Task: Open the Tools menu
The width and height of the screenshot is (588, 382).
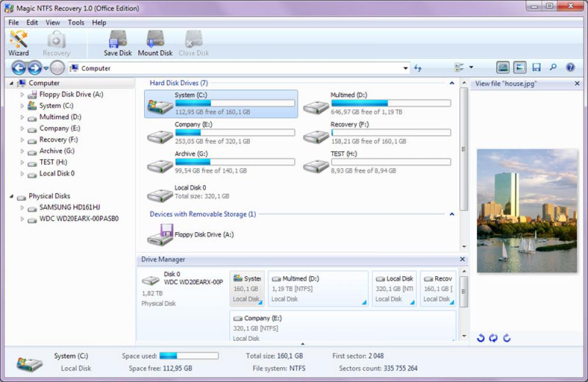Action: point(75,22)
